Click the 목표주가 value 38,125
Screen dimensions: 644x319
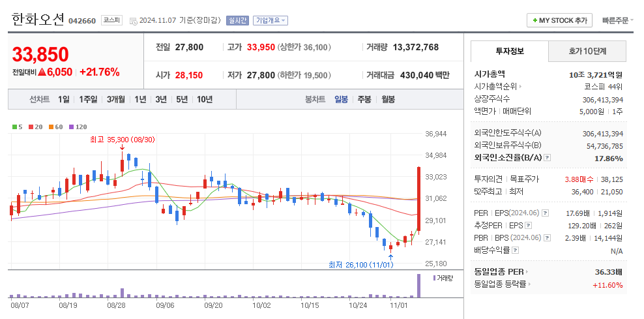(611, 179)
